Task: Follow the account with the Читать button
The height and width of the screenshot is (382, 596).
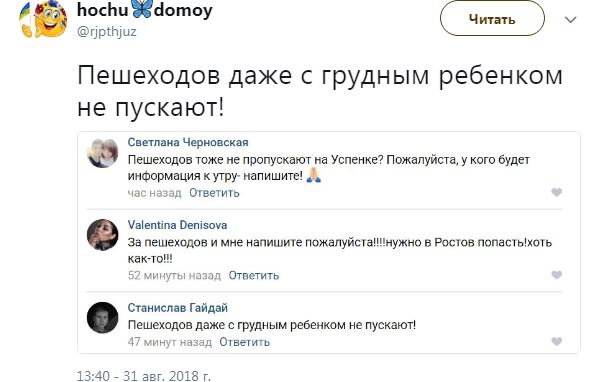Action: click(x=492, y=19)
